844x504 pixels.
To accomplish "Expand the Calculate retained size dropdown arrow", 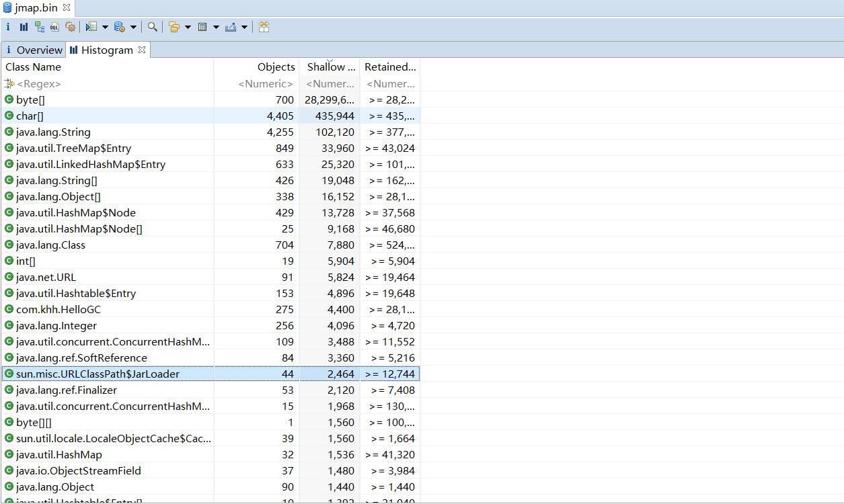I will pyautogui.click(x=216, y=27).
